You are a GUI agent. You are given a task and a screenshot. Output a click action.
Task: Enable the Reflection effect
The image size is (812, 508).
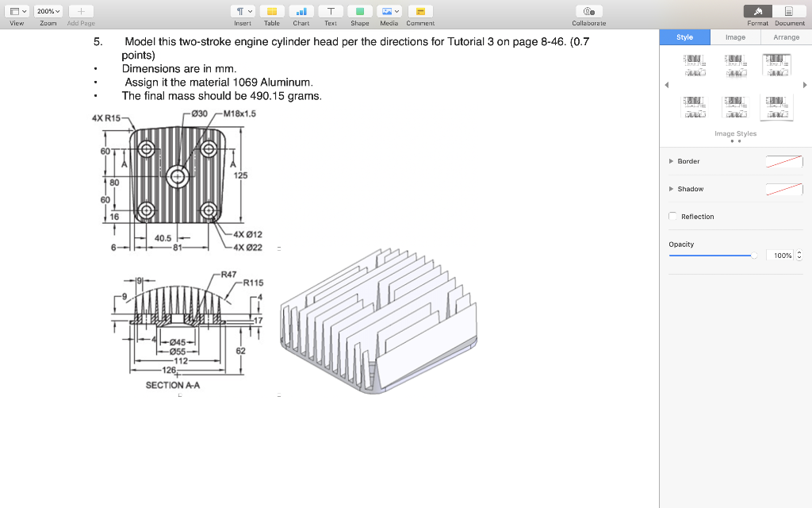pos(672,216)
